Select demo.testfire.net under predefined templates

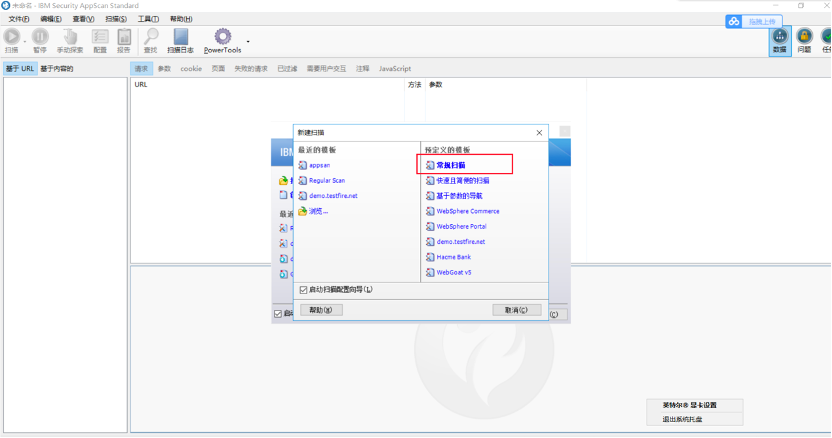[461, 242]
